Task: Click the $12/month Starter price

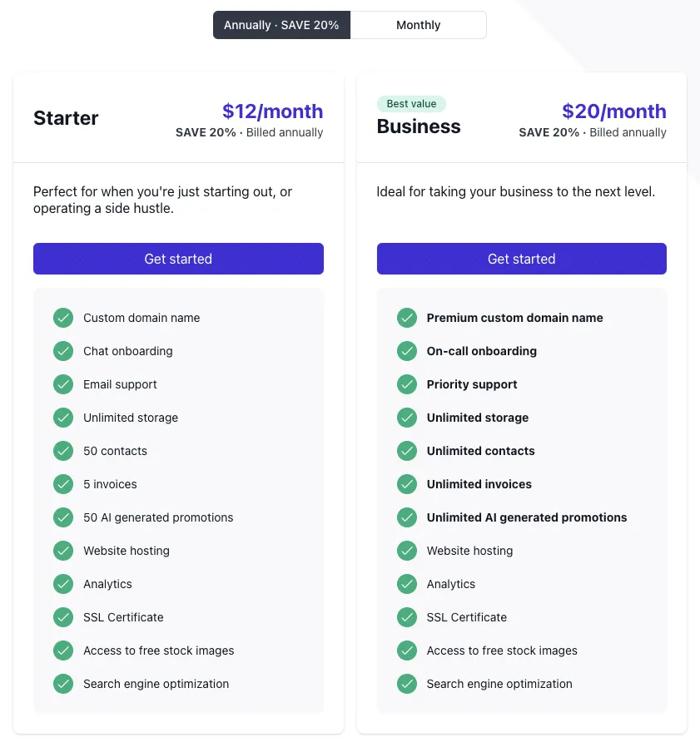Action: (x=273, y=111)
